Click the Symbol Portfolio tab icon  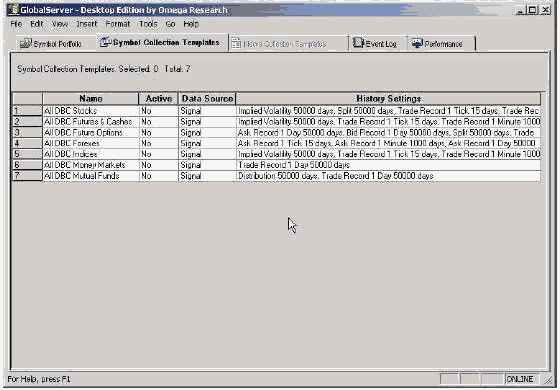tap(26, 44)
